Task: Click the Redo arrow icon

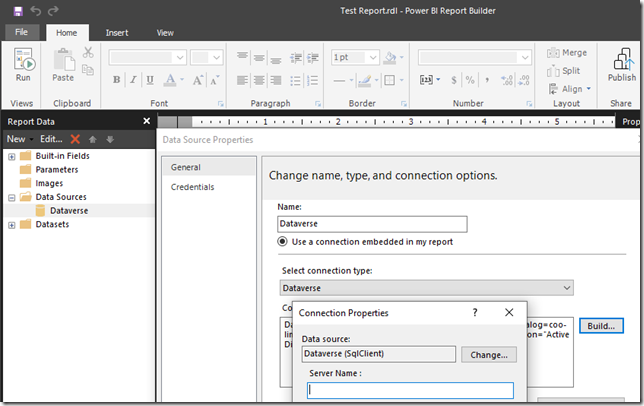Action: [x=53, y=11]
